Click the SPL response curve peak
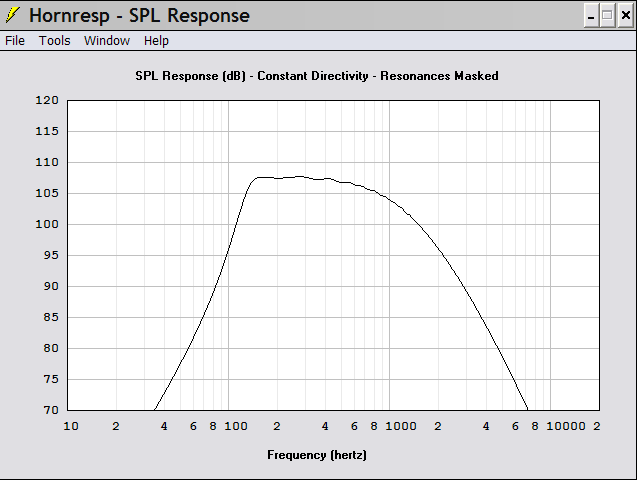 300,176
